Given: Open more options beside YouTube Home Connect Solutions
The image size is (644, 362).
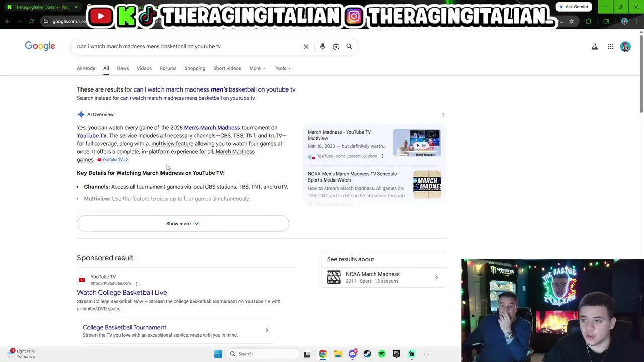Looking at the screenshot, I should point(382,156).
